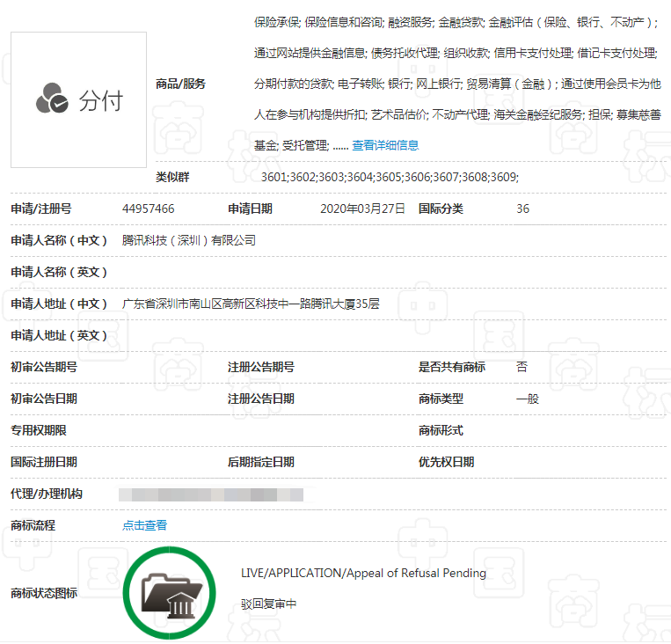Click the 类似群 label
This screenshot has height=644, width=671.
tap(172, 177)
